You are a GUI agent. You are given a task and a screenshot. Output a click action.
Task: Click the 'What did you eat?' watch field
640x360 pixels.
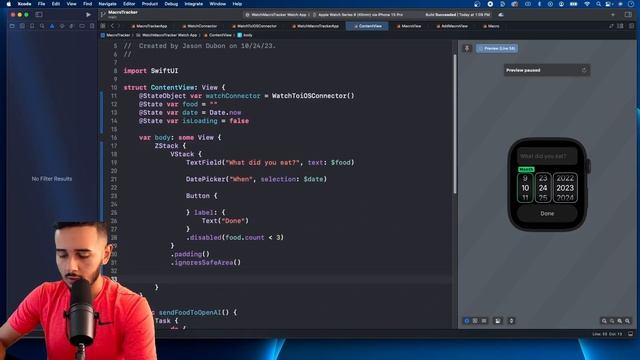coord(547,156)
